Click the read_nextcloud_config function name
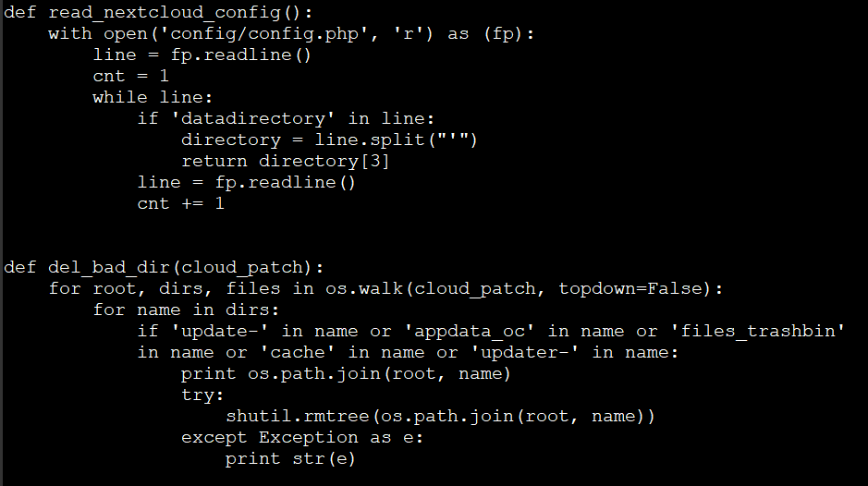Image resolution: width=868 pixels, height=486 pixels. click(x=165, y=13)
